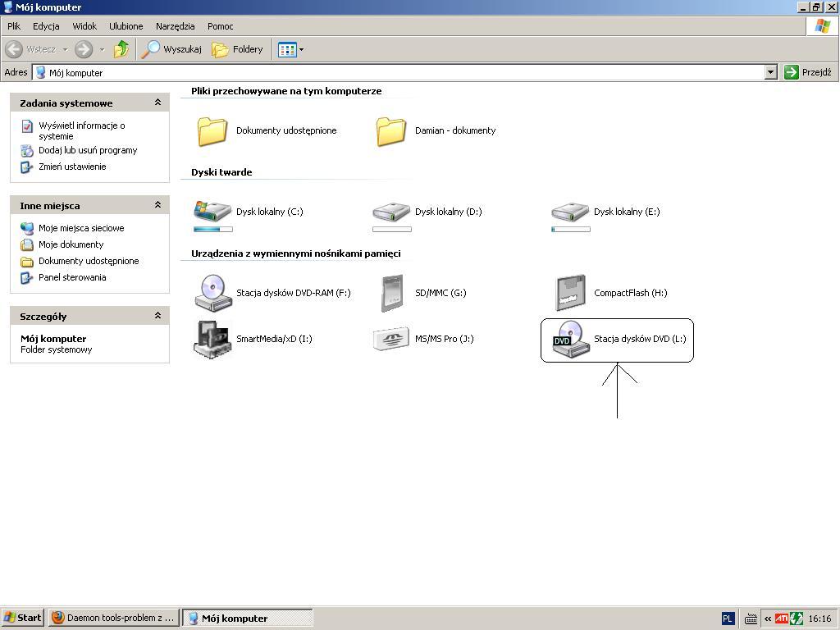Select the Dysk lokalny (E:) drive icon
840x630 pixels.
coord(571,211)
